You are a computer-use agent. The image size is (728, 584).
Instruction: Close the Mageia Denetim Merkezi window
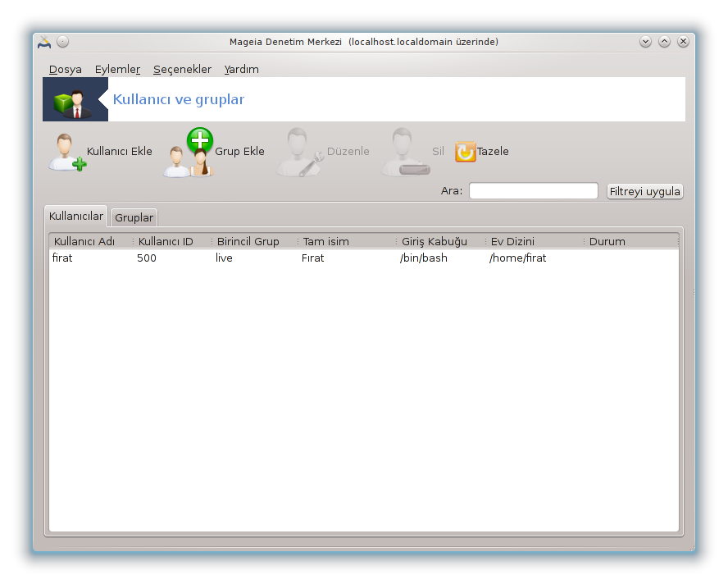point(683,42)
